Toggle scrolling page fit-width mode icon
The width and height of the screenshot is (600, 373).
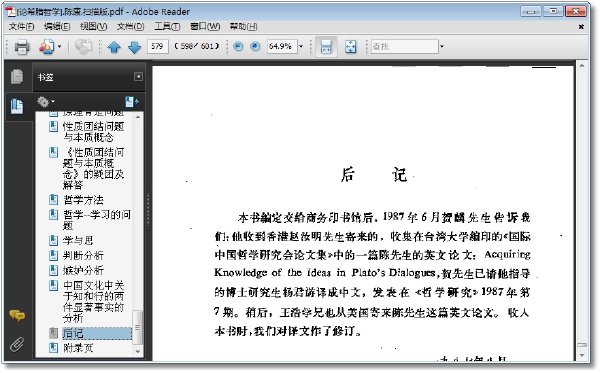click(326, 47)
